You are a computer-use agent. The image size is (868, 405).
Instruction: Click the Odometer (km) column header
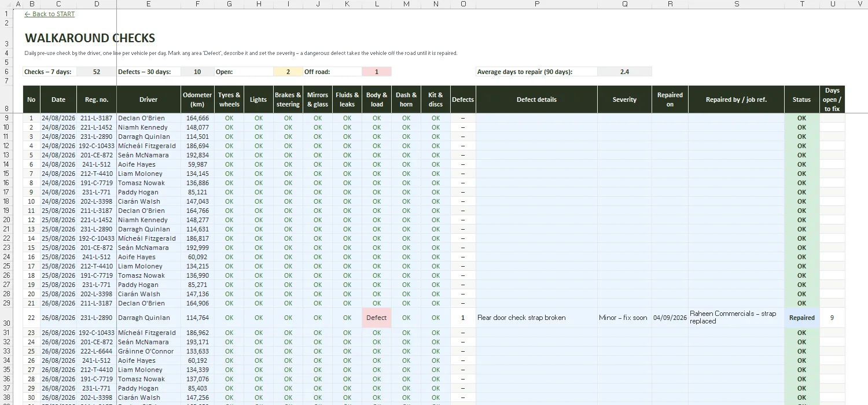pyautogui.click(x=197, y=100)
